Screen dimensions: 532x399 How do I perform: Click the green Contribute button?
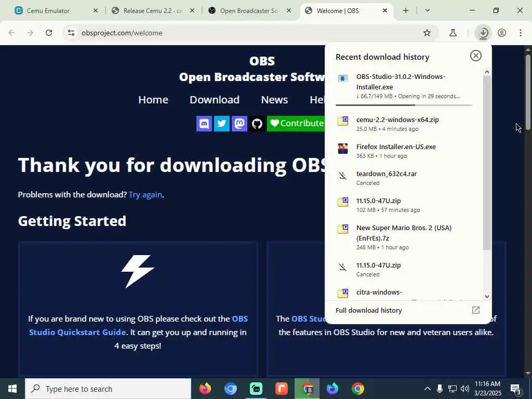(x=296, y=124)
